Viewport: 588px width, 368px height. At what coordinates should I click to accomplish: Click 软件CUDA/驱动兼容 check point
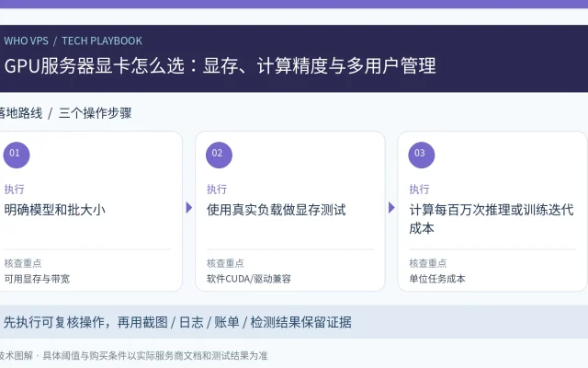click(x=249, y=279)
